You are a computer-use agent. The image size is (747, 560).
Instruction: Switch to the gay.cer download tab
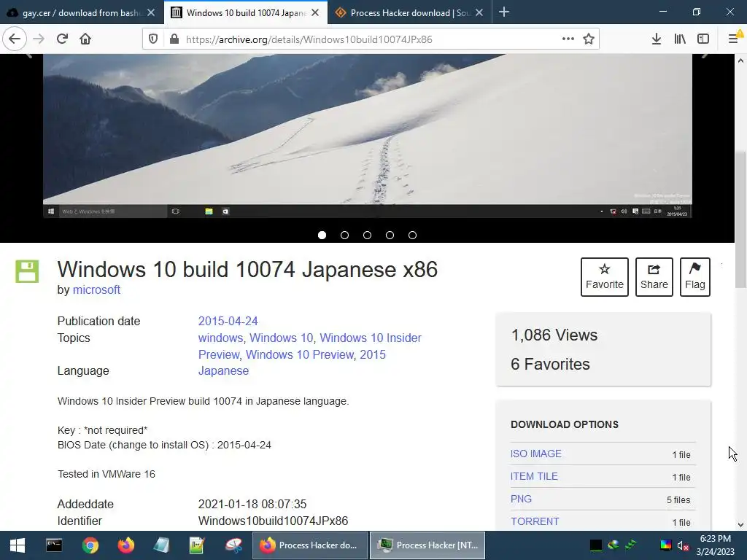pos(81,13)
